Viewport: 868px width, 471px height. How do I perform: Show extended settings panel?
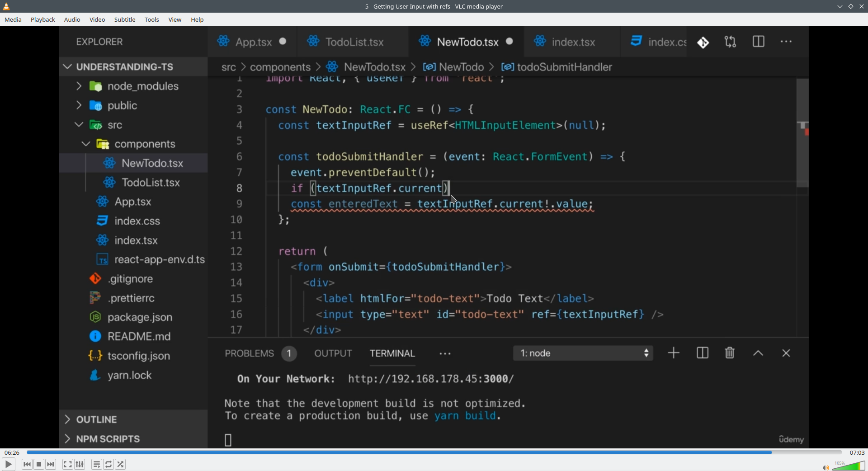[x=80, y=464]
